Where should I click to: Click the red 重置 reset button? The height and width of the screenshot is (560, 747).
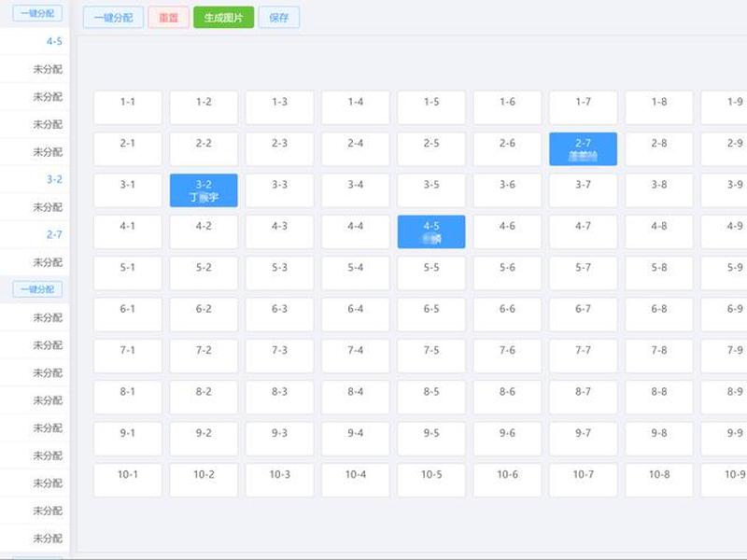click(169, 18)
